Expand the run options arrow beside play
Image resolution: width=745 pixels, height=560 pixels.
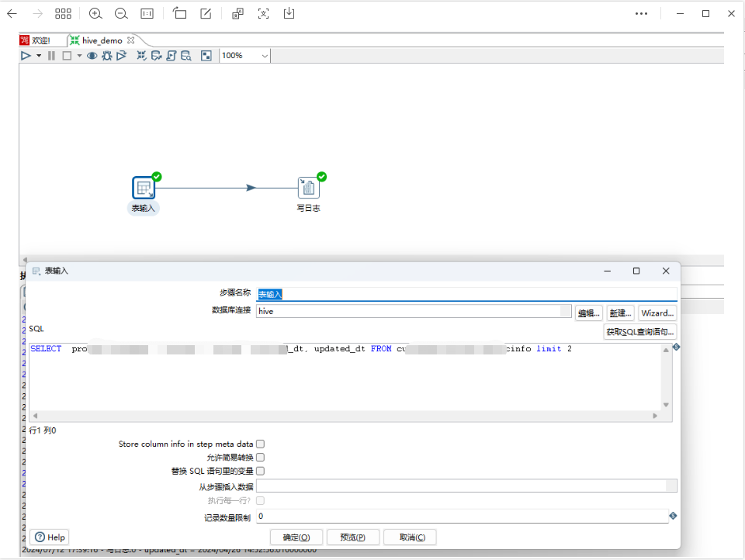[x=39, y=56]
